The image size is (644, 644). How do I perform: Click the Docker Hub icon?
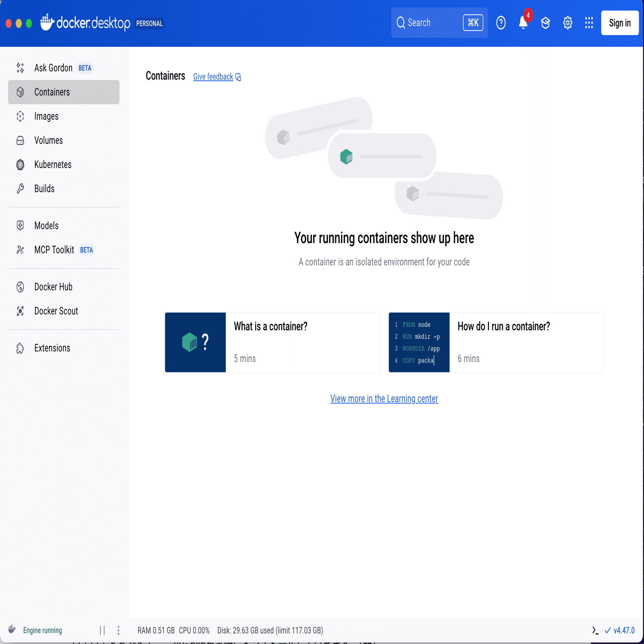click(x=20, y=287)
